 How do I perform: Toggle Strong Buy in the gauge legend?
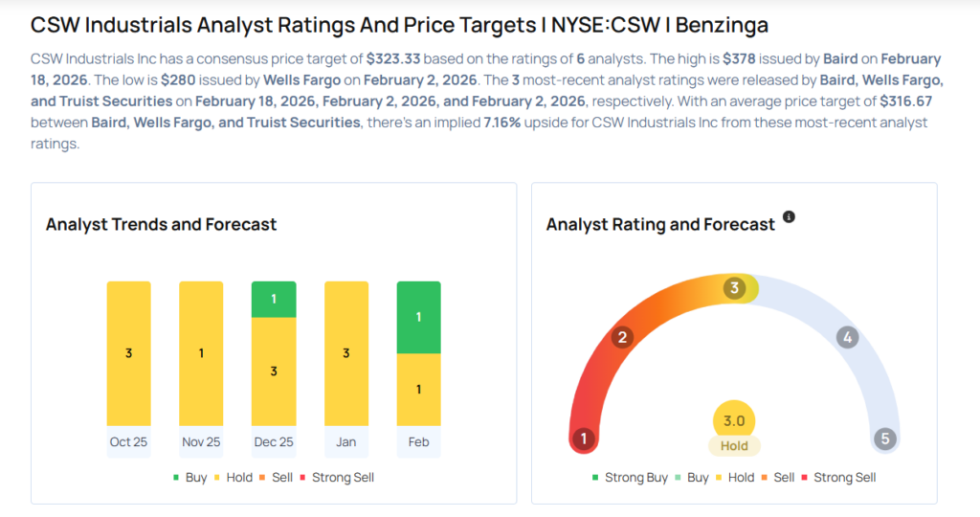(x=630, y=477)
